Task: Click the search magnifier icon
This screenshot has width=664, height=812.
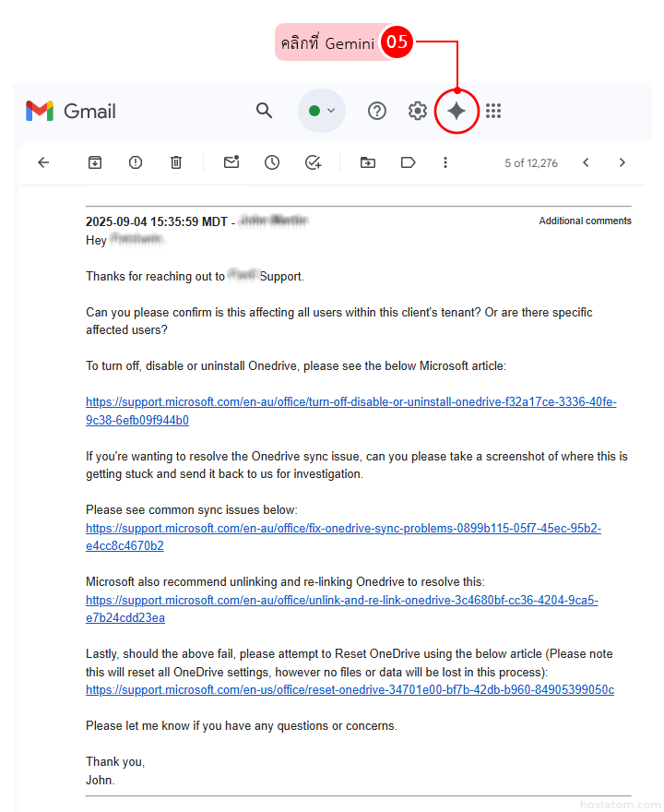Action: [x=265, y=112]
